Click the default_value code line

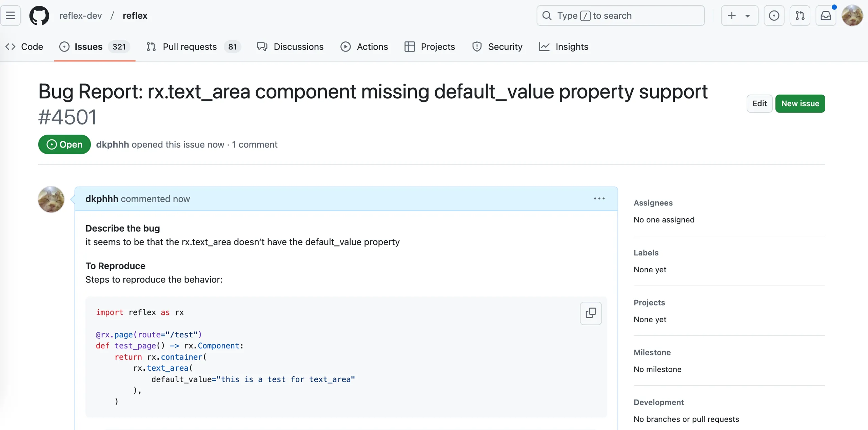click(253, 379)
